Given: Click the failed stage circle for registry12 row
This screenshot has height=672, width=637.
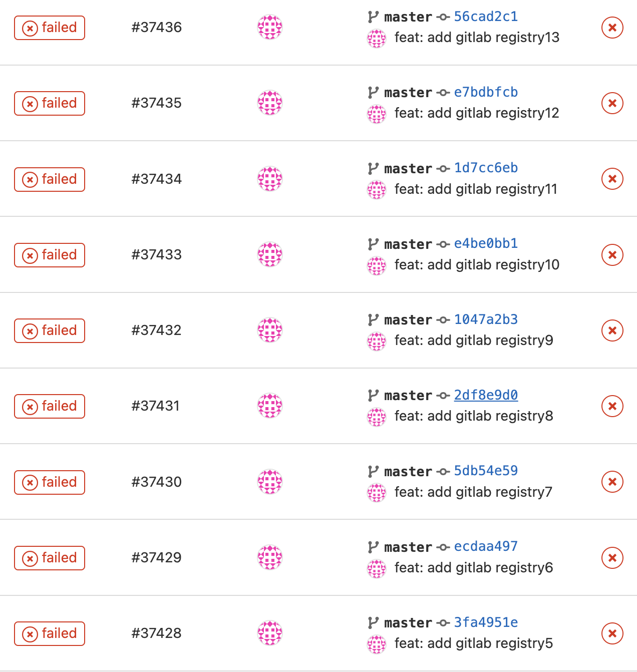Looking at the screenshot, I should tap(612, 103).
